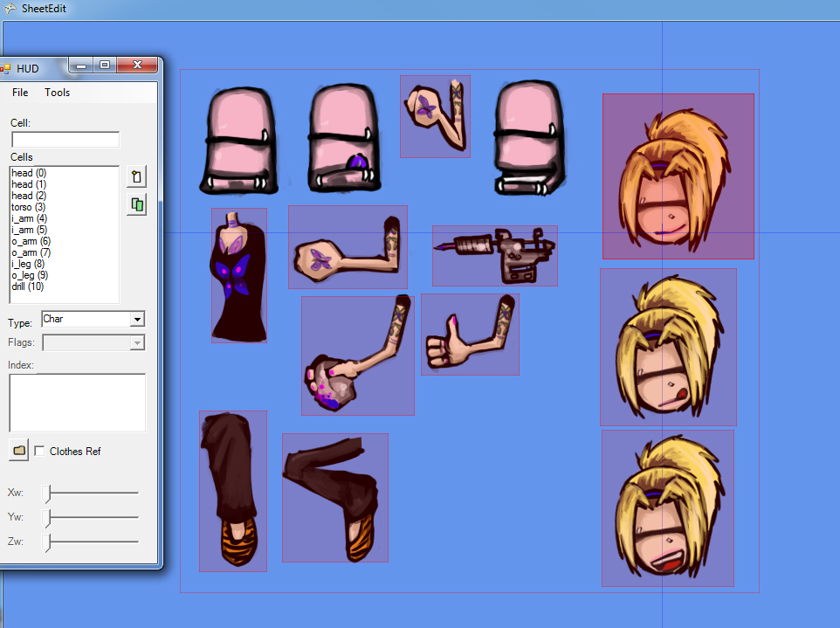Close the HUD window
Image resolution: width=840 pixels, height=628 pixels.
tap(138, 66)
